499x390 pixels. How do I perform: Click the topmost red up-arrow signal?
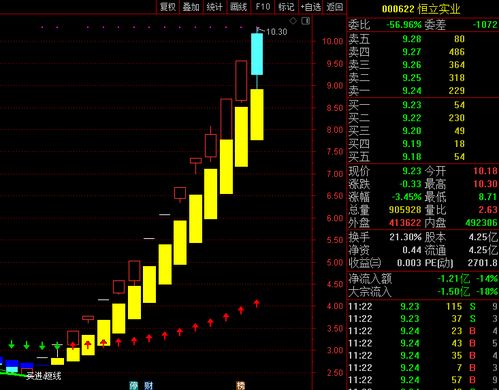[256, 303]
